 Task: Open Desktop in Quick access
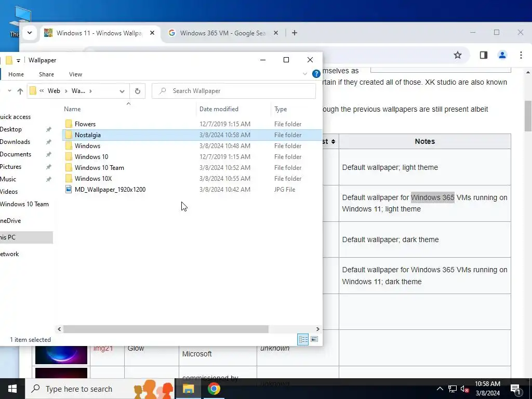[x=11, y=129]
